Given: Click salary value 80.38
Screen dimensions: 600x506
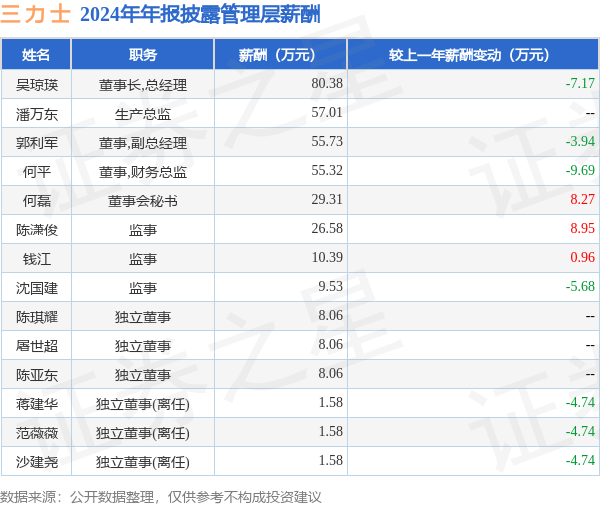Looking at the screenshot, I should coord(327,83).
